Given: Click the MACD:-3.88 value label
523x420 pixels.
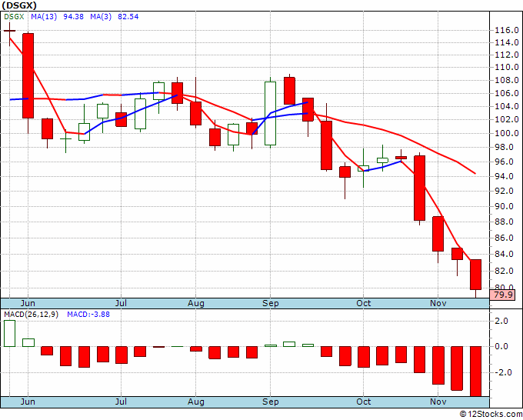Looking at the screenshot, I should click(x=88, y=315).
